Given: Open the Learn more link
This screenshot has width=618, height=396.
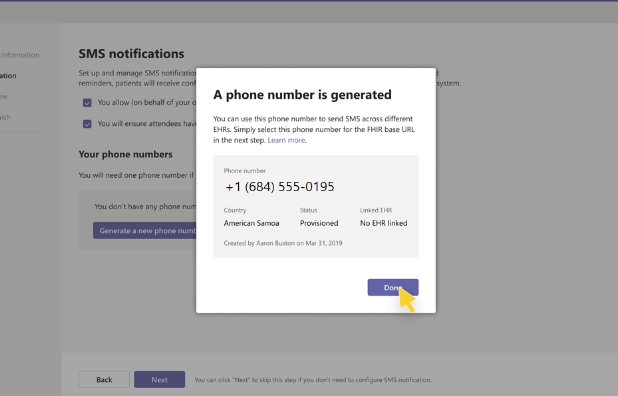Looking at the screenshot, I should click(286, 140).
